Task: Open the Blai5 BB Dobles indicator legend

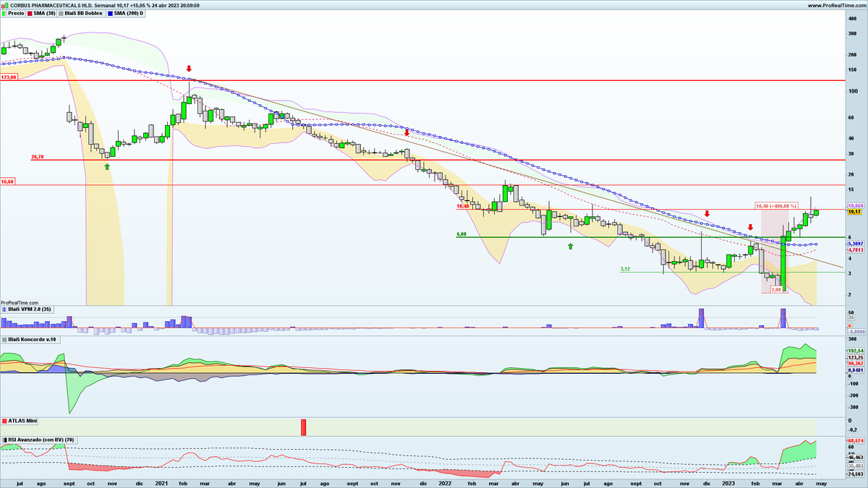Action: (x=81, y=13)
